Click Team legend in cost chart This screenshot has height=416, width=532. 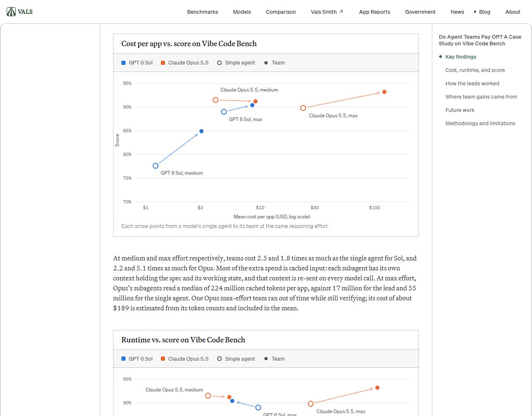point(274,63)
